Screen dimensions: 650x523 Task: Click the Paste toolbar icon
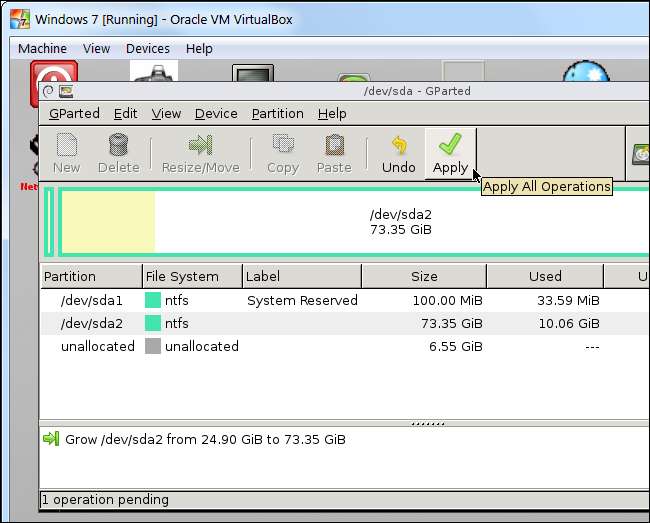pos(334,153)
